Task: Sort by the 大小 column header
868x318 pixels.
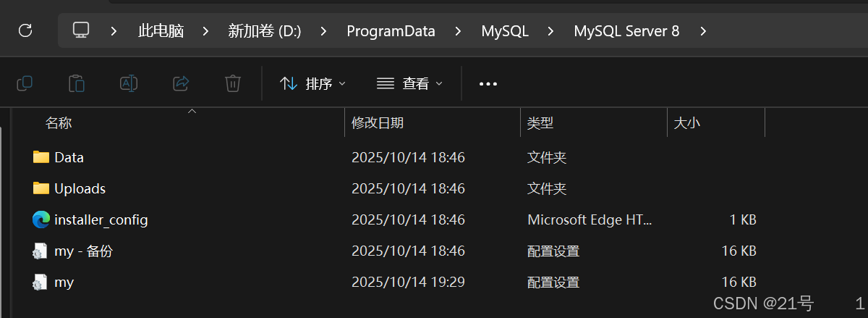Action: pyautogui.click(x=686, y=123)
